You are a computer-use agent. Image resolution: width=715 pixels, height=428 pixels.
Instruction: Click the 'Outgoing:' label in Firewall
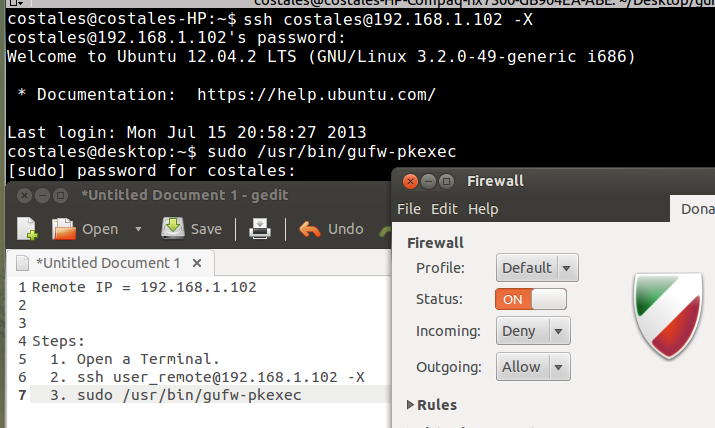pos(449,367)
